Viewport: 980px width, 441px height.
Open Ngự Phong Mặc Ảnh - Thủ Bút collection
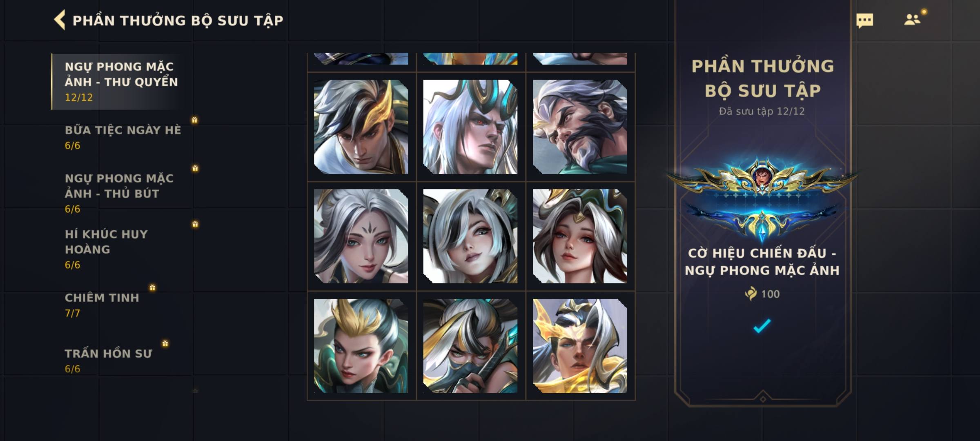tap(119, 194)
